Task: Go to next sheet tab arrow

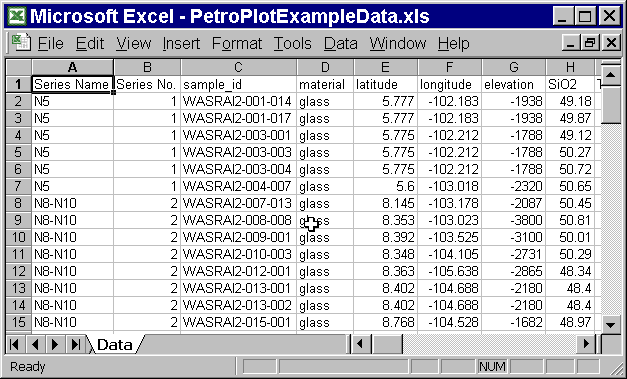Action: 55,344
